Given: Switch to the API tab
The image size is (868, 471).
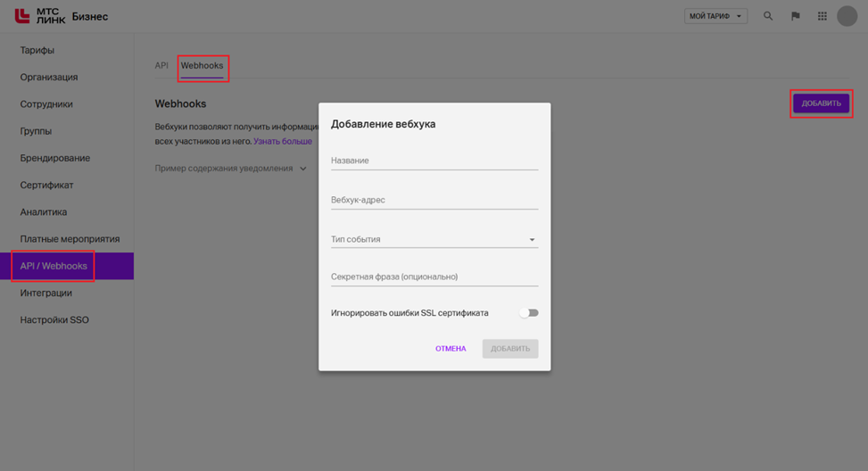Looking at the screenshot, I should [161, 66].
